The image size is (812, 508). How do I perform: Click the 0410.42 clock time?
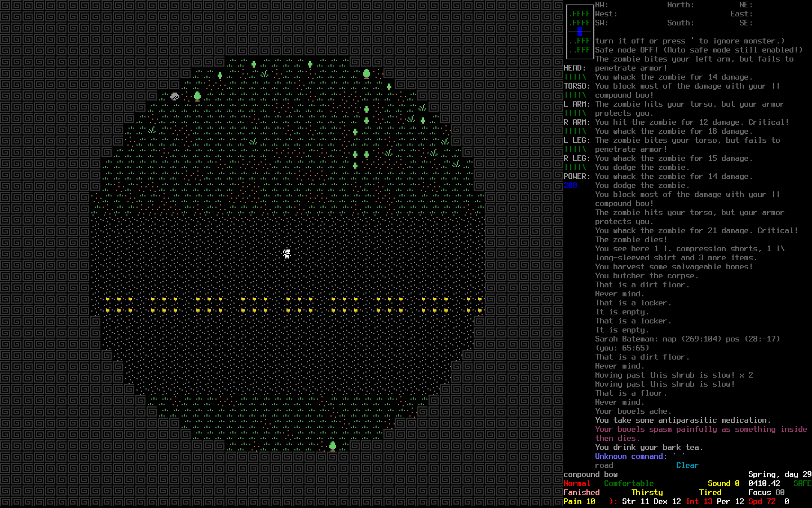[765, 483]
